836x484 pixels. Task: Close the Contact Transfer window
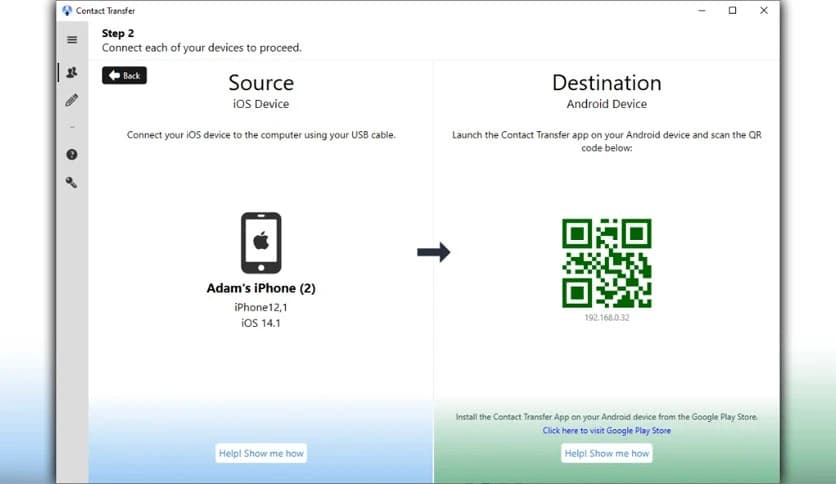(x=763, y=10)
